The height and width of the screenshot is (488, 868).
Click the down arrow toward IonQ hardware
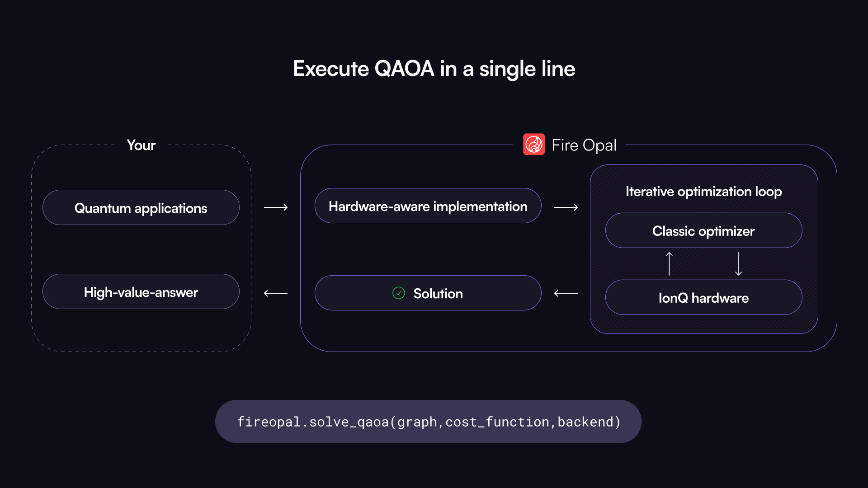738,264
